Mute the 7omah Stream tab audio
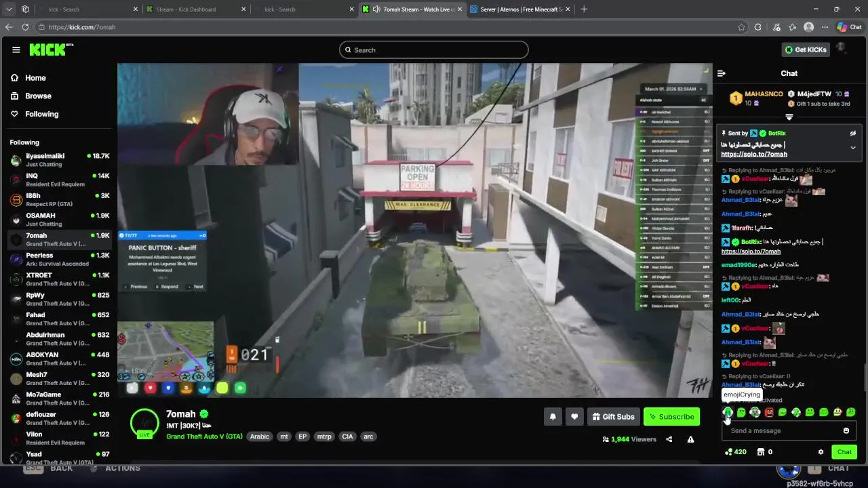The image size is (868, 488). point(376,9)
